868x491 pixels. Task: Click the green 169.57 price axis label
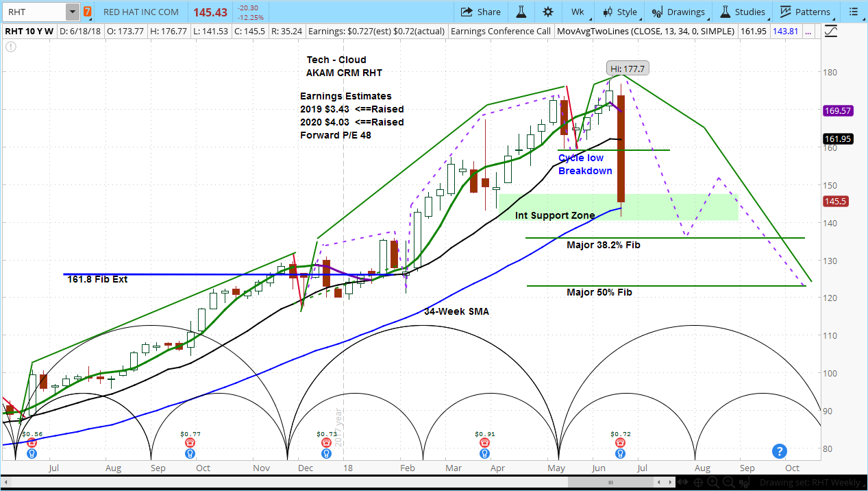(838, 110)
